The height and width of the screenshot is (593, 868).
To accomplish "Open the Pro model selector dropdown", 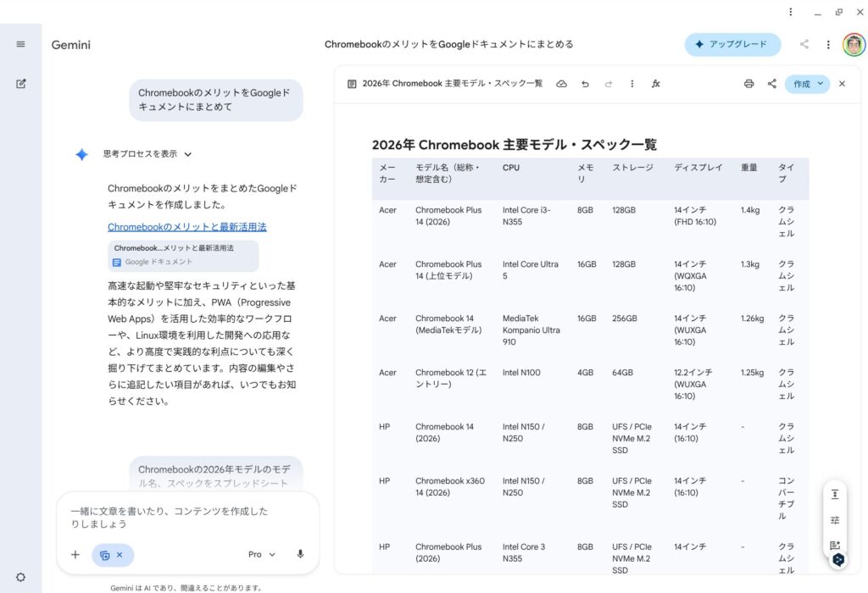I will tap(261, 554).
